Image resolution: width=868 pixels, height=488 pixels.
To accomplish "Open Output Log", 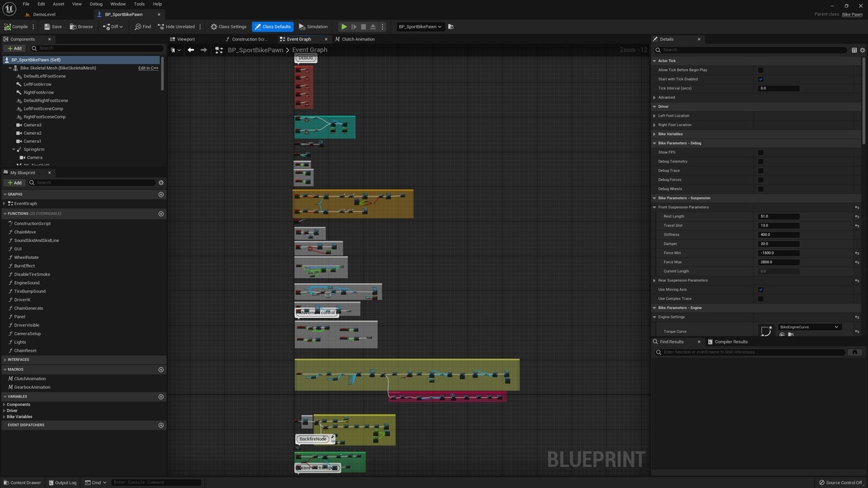I will [x=62, y=483].
